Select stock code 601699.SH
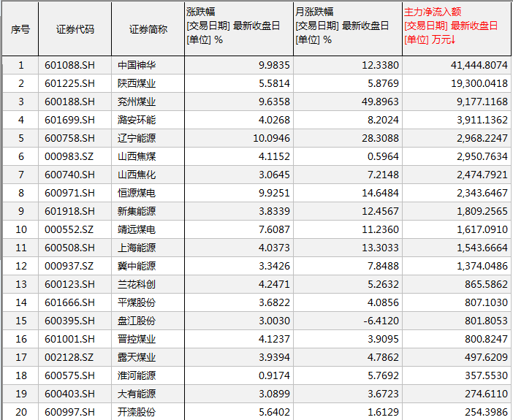This screenshot has width=513, height=420. [69, 120]
